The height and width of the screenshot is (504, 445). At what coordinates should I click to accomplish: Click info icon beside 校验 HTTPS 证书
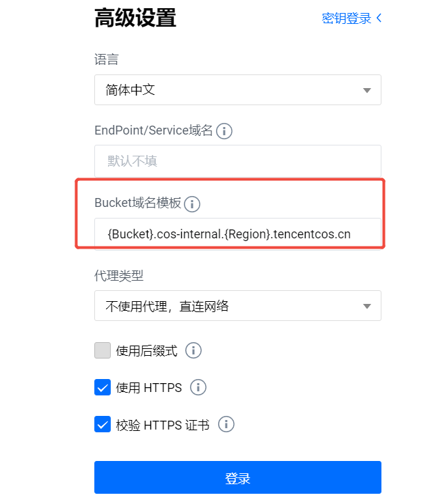(226, 424)
